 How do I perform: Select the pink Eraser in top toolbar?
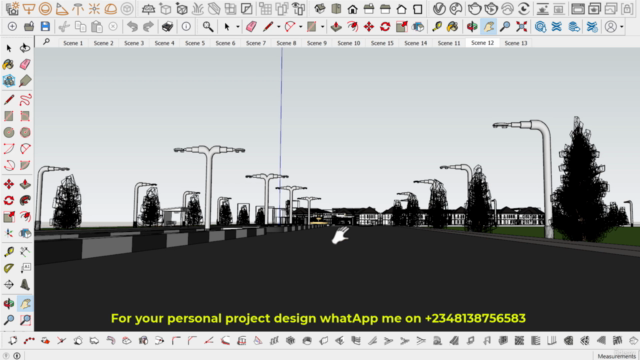[251, 27]
